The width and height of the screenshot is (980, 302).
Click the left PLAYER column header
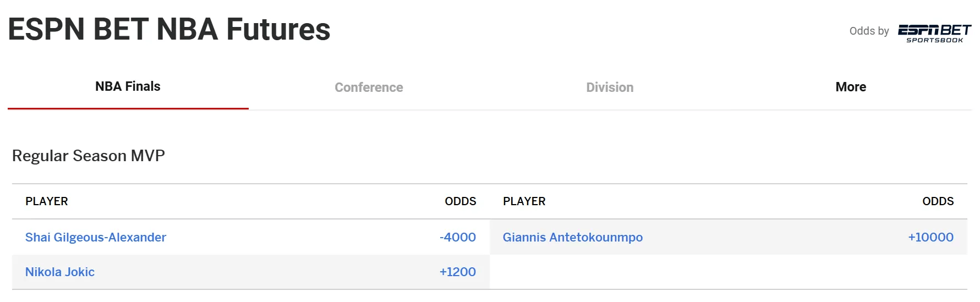click(47, 201)
